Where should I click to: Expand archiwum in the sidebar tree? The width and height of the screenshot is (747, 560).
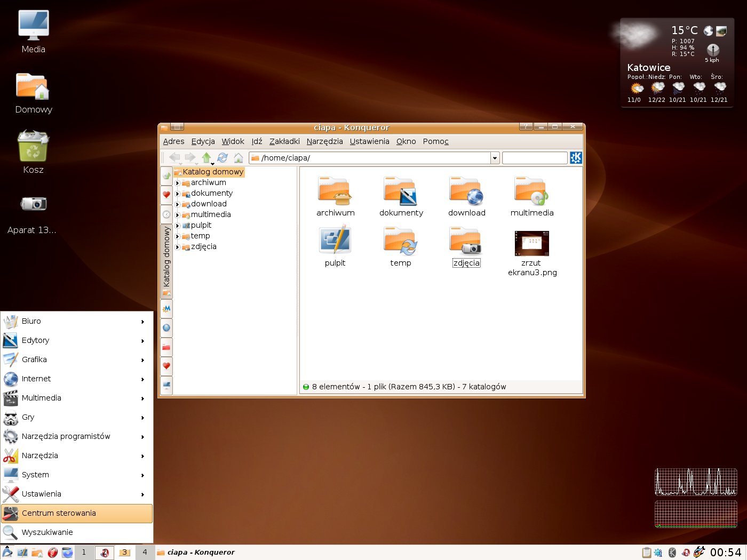tap(178, 183)
